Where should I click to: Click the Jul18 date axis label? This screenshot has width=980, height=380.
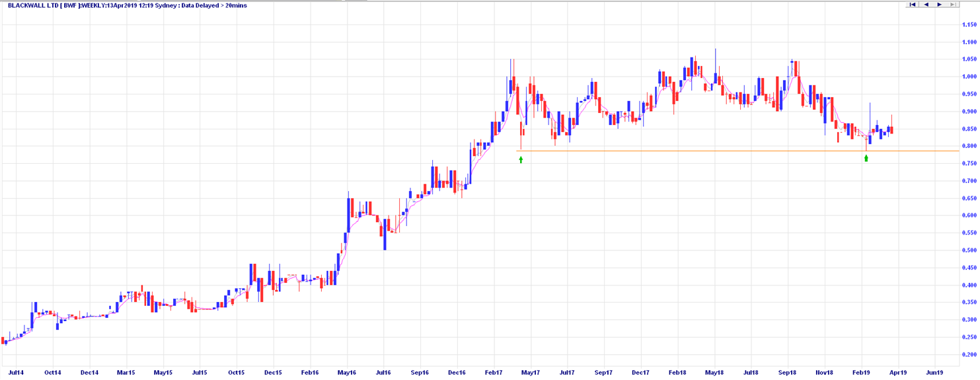pyautogui.click(x=751, y=373)
